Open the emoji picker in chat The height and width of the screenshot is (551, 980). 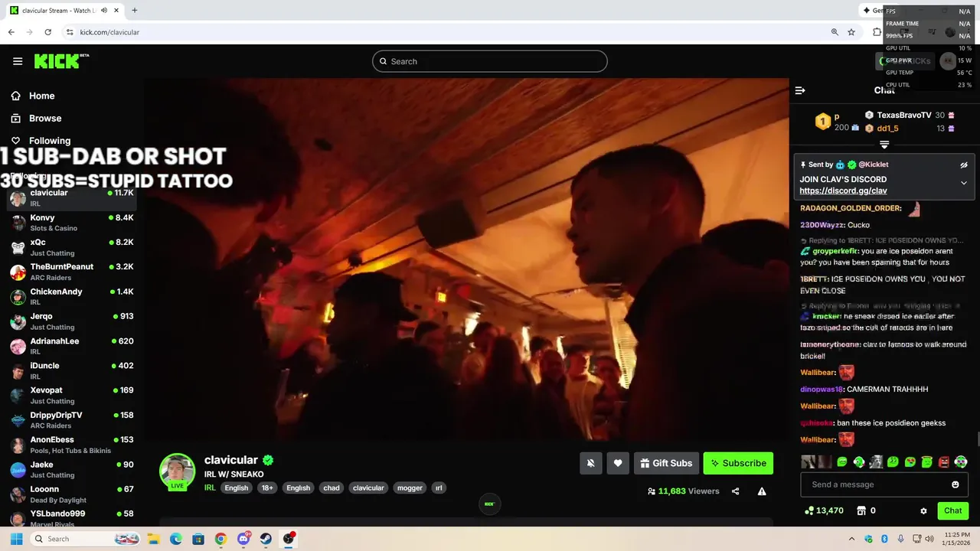(x=955, y=484)
